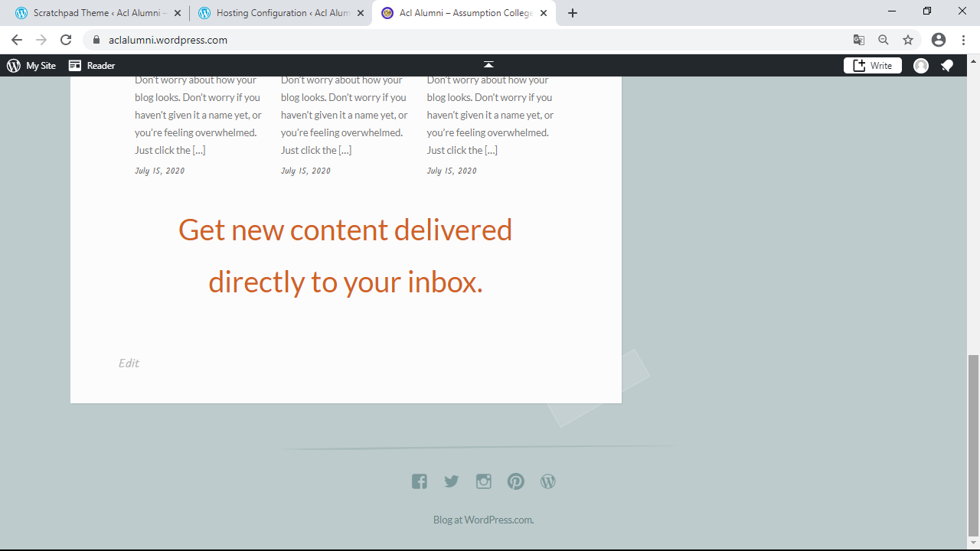Click the Pinterest footer icon
The image size is (980, 551).
[516, 481]
